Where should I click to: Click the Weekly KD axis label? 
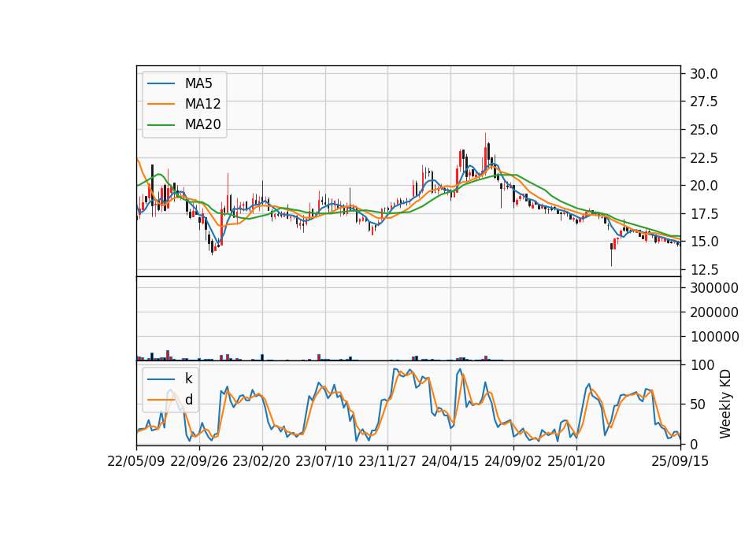tap(725, 404)
